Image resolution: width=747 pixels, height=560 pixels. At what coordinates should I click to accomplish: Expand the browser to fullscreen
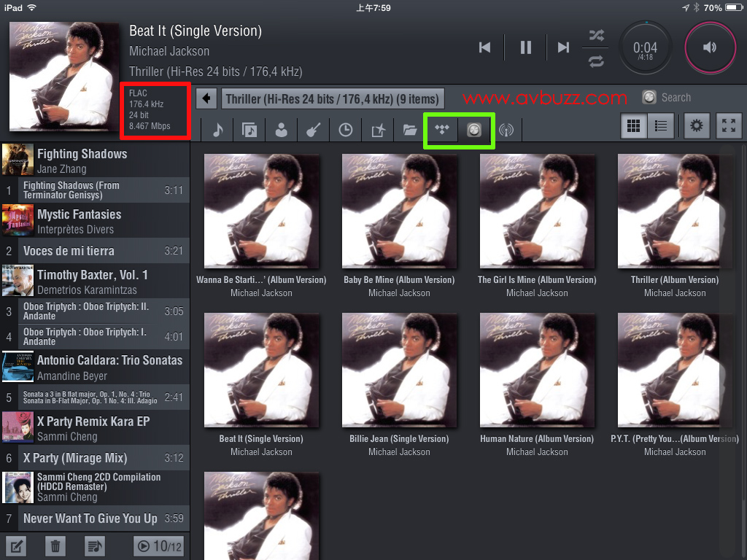click(x=728, y=126)
